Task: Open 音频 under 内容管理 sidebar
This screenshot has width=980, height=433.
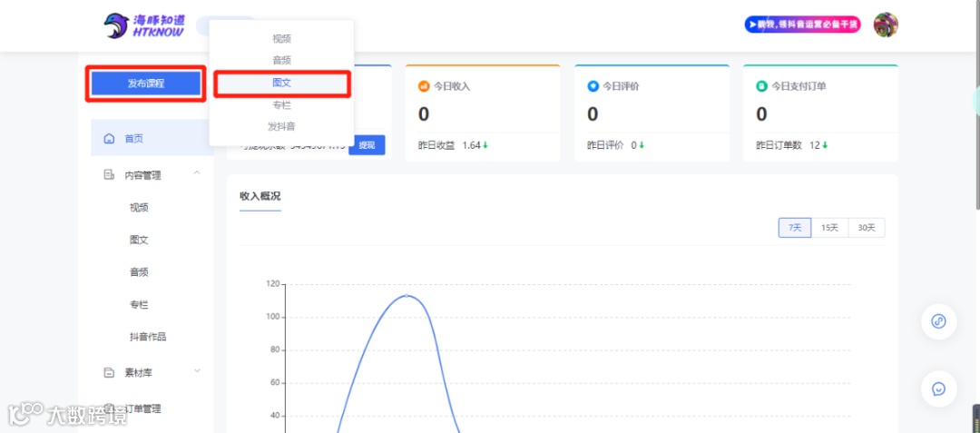Action: coord(139,272)
